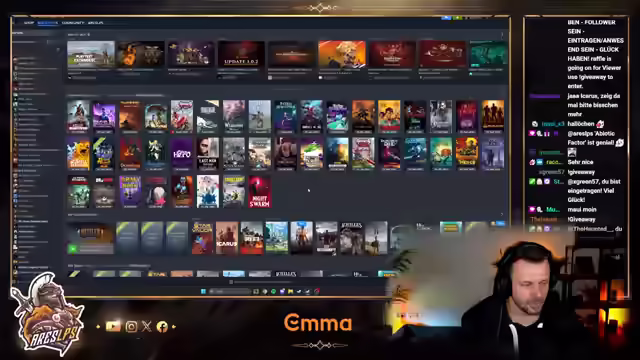Click the green play button on recent game
The height and width of the screenshot is (360, 640).
(x=73, y=248)
